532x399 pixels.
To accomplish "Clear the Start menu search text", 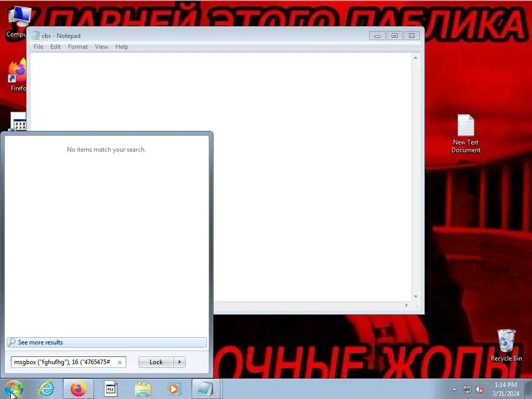I will [119, 362].
